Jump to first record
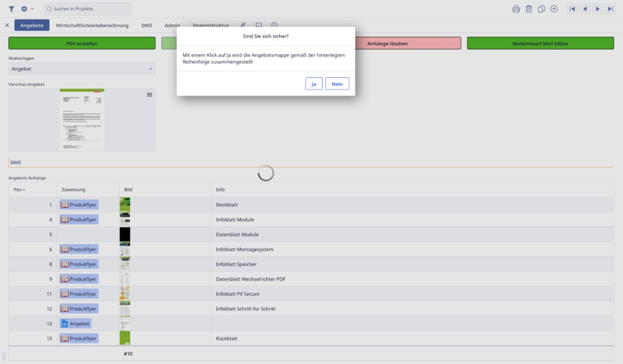 pyautogui.click(x=572, y=9)
